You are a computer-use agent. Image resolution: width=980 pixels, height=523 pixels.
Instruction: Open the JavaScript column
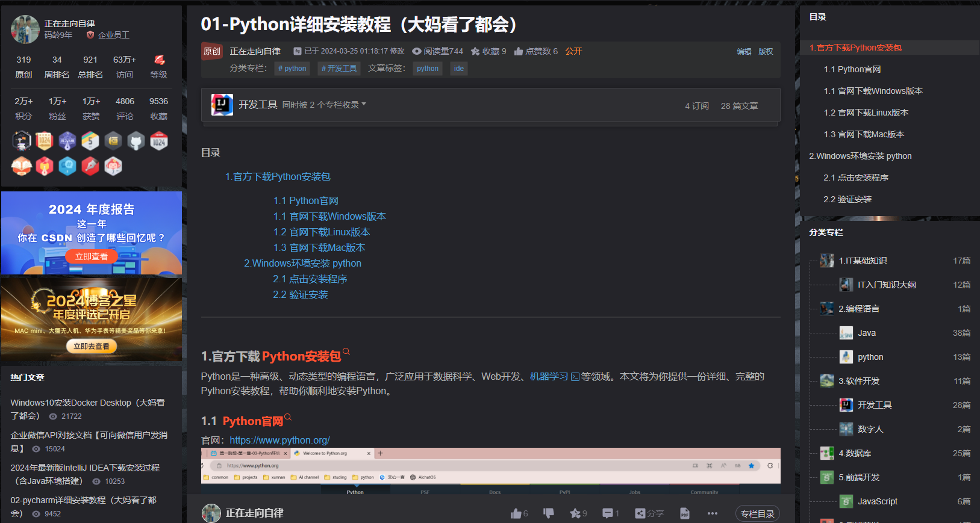(878, 501)
